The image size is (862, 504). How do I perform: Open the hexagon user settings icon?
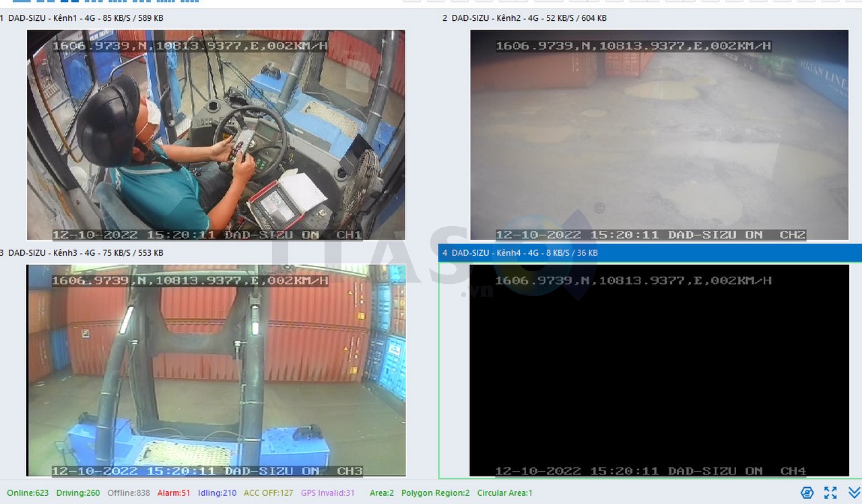pos(807,493)
